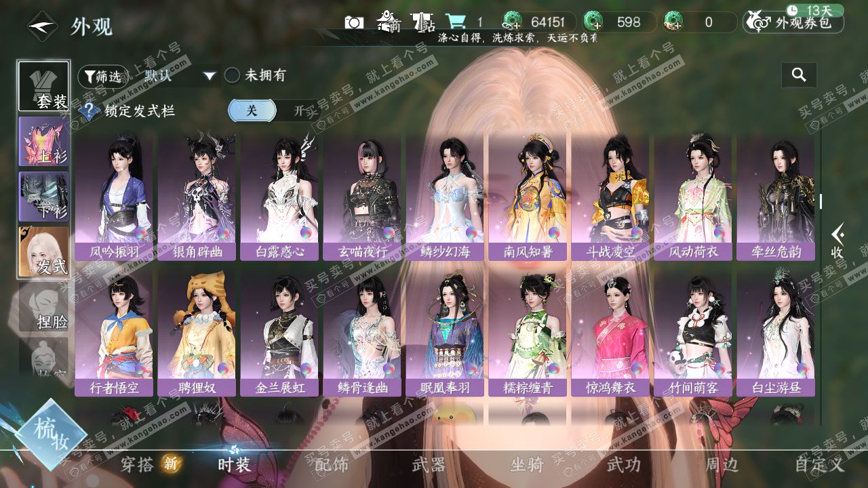The height and width of the screenshot is (488, 868).
Task: Select the 发式 hairstyle category
Action: click(x=43, y=251)
